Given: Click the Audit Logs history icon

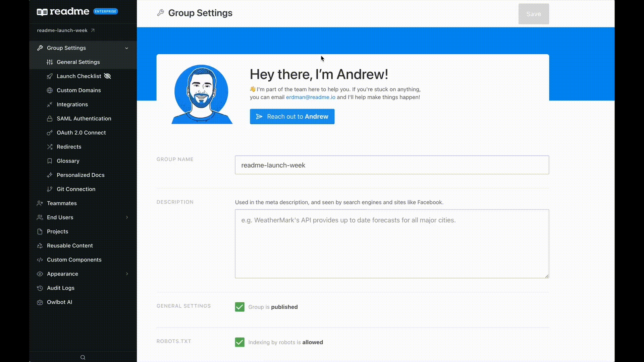Looking at the screenshot, I should pos(40,288).
